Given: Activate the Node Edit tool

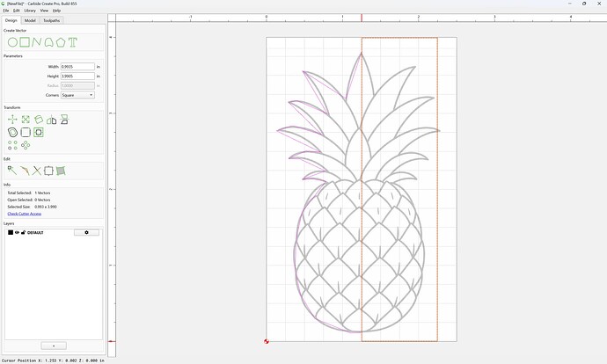Looking at the screenshot, I should tap(12, 171).
